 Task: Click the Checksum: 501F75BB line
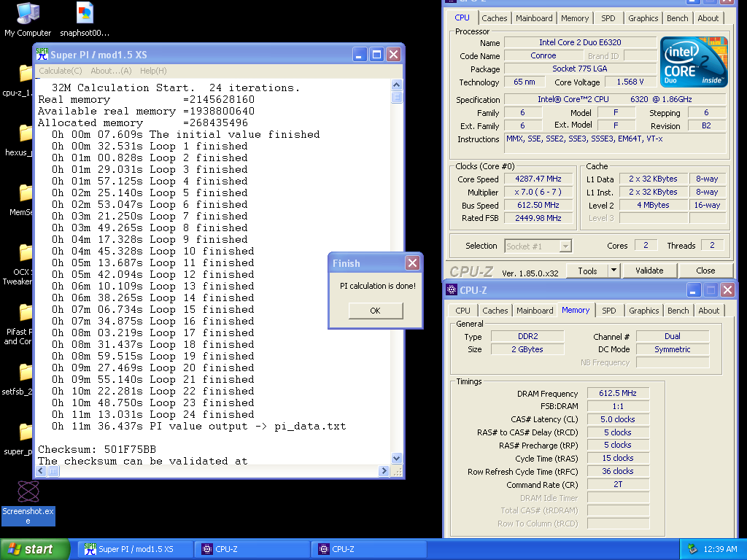tap(97, 449)
